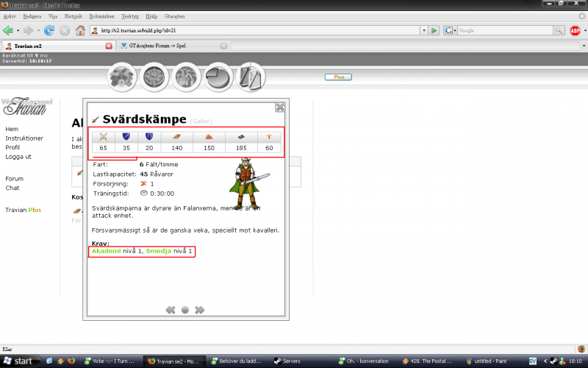
Task: Open the Adblock Plus dropdown arrow
Action: pyautogui.click(x=584, y=31)
